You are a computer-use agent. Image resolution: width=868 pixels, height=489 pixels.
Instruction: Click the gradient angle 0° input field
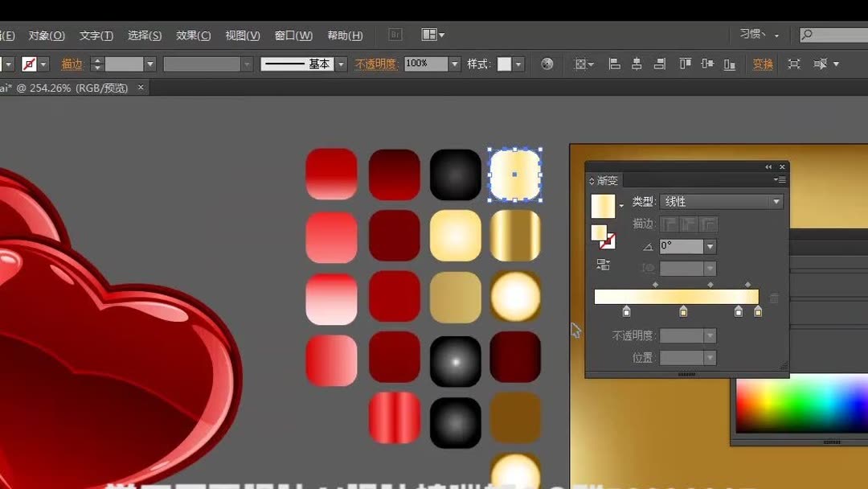(682, 246)
